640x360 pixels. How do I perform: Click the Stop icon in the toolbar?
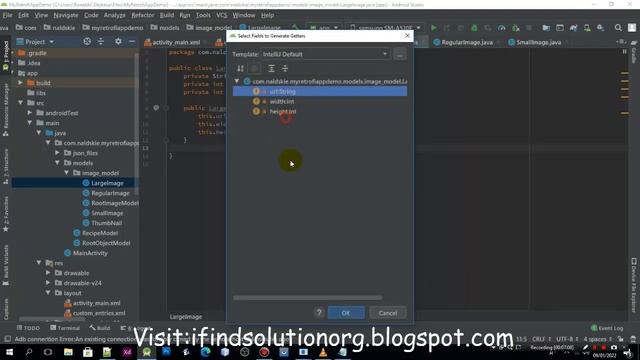pos(529,28)
